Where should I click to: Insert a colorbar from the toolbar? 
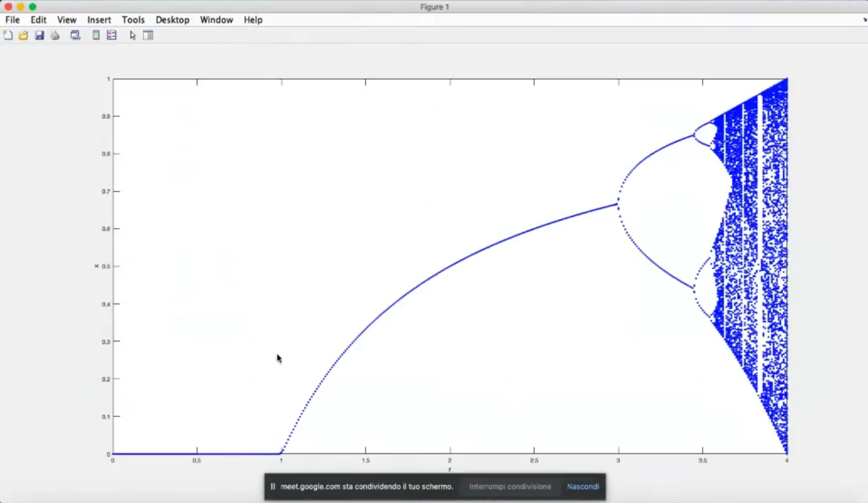coord(96,36)
